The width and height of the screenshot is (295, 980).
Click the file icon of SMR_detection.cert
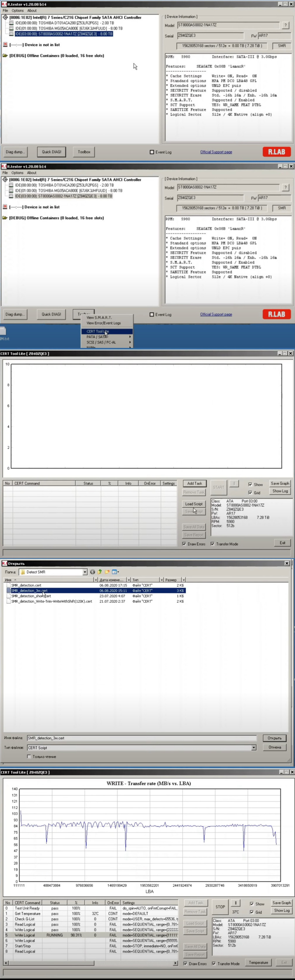click(x=8, y=585)
